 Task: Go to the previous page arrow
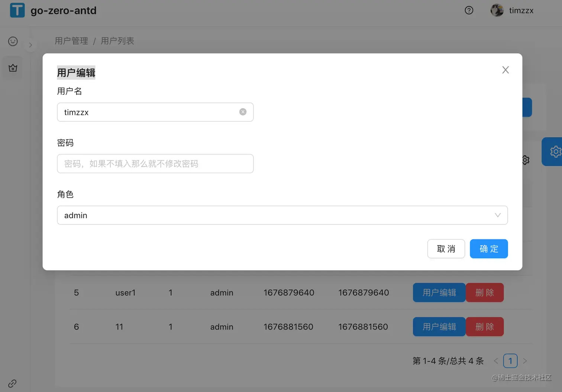tap(496, 361)
